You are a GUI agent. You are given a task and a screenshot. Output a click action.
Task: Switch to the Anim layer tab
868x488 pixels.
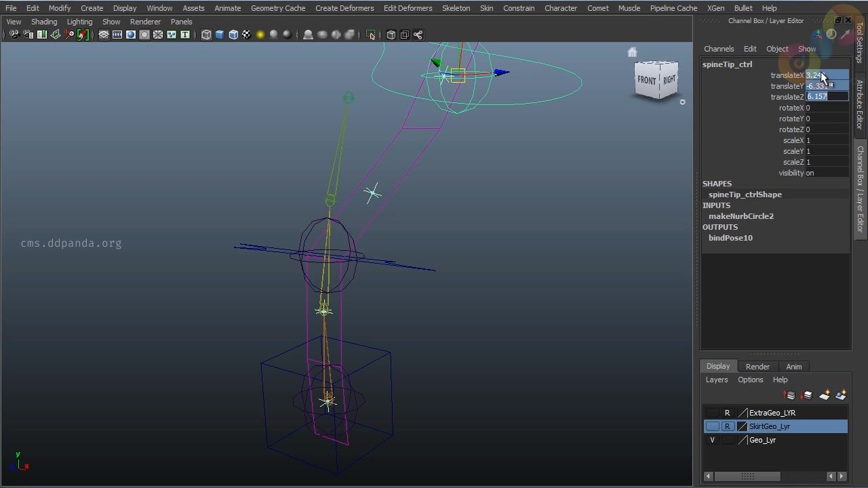tap(793, 367)
